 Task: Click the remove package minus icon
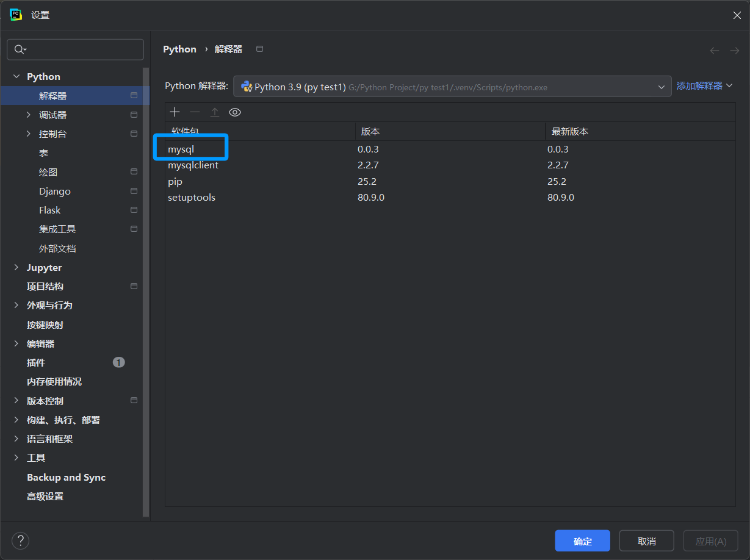click(x=195, y=112)
